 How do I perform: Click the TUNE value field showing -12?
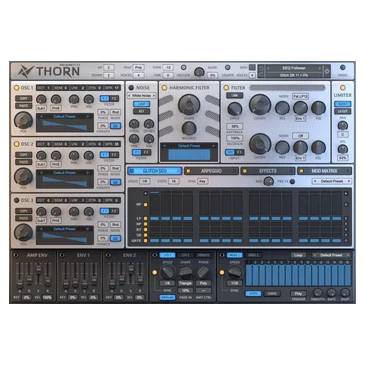168,67
